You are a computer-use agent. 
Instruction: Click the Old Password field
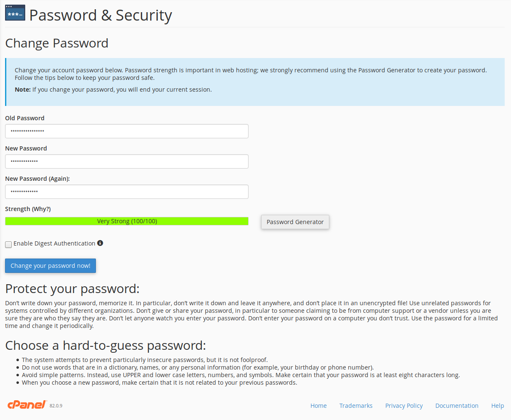coord(127,131)
